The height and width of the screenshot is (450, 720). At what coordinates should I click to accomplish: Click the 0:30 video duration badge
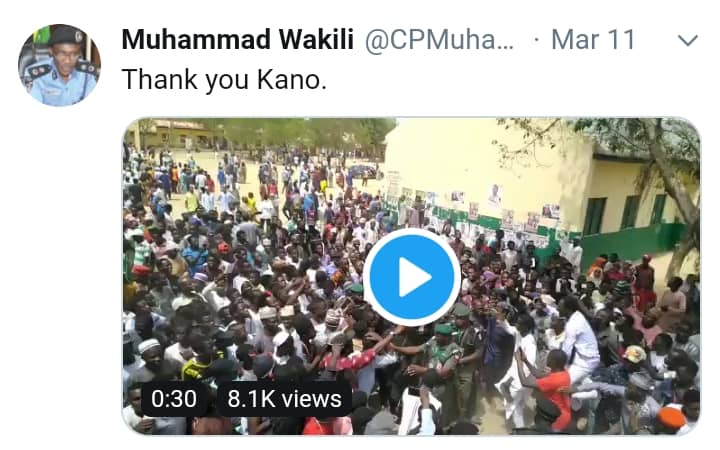(x=174, y=399)
